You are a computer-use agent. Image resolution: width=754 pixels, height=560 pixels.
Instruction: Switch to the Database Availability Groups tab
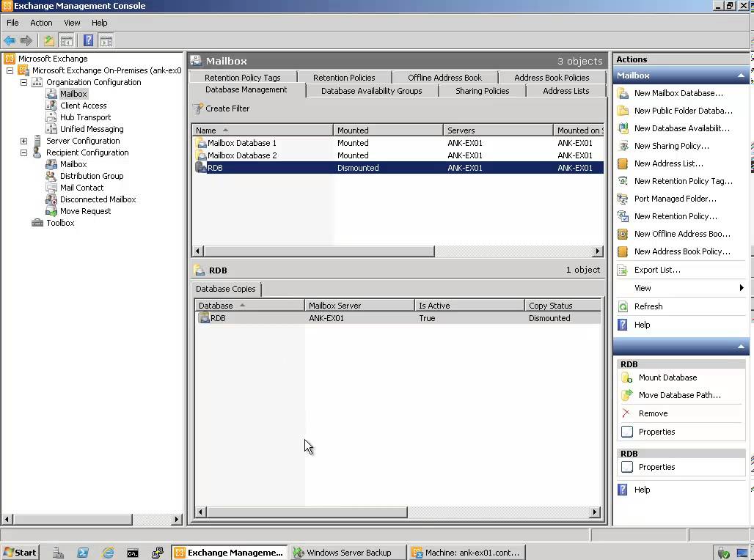(372, 91)
